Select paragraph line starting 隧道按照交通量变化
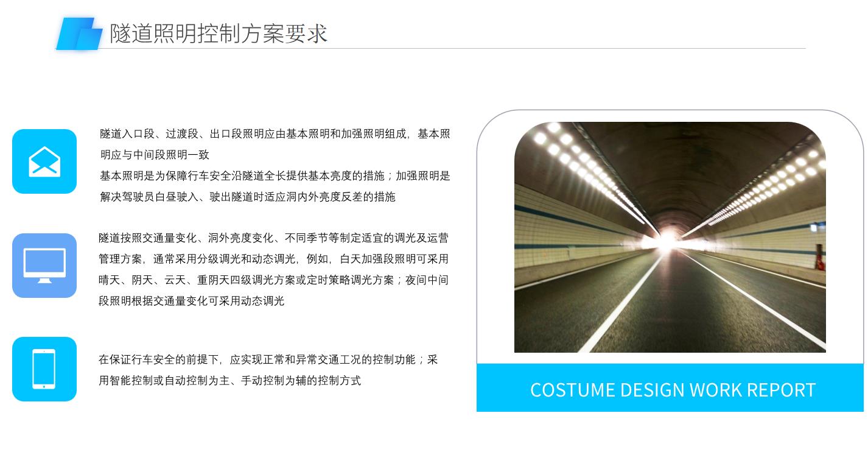868x466 pixels. [273, 238]
